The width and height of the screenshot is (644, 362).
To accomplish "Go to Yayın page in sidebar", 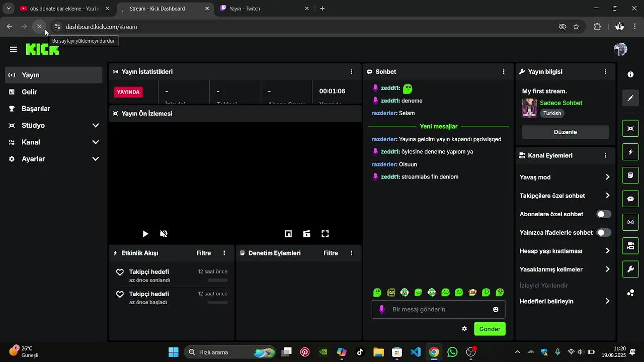I will tap(54, 75).
